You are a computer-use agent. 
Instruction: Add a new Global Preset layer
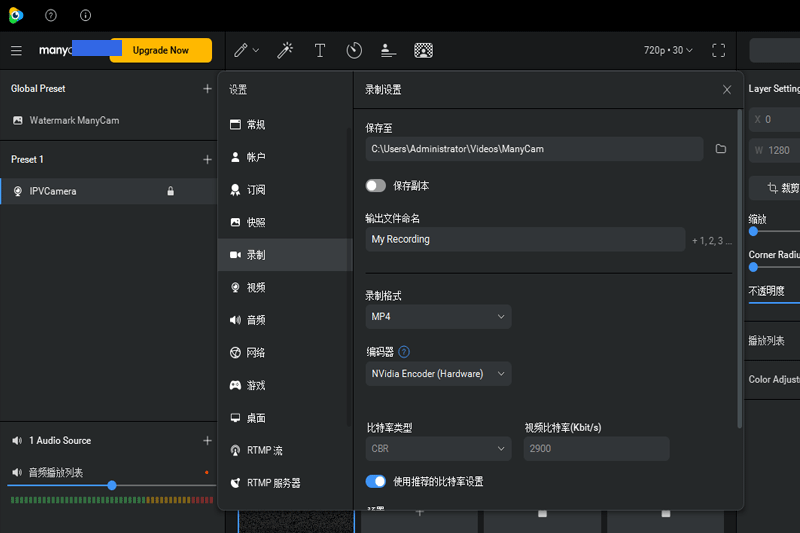point(207,89)
